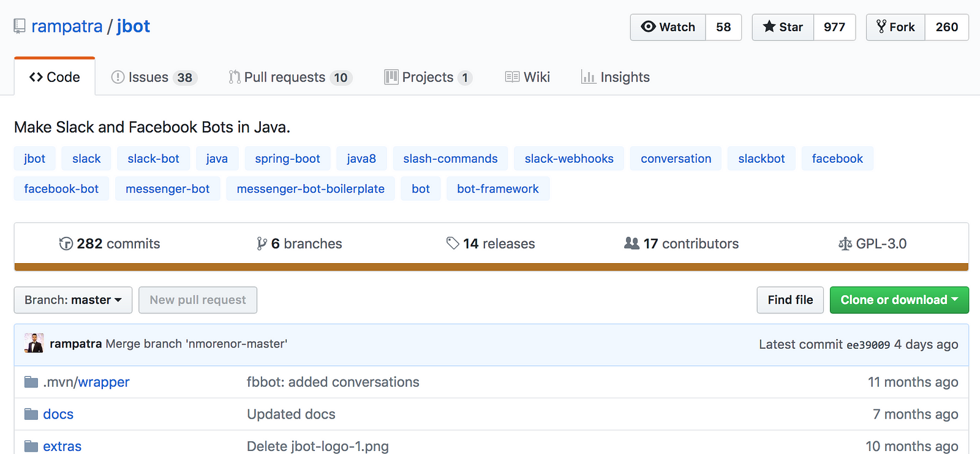Screen dimensions: 980x454
Task: Select the slack topic tag
Action: [x=86, y=158]
